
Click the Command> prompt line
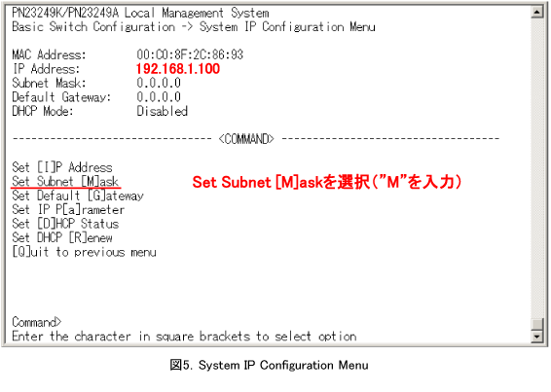click(x=37, y=322)
